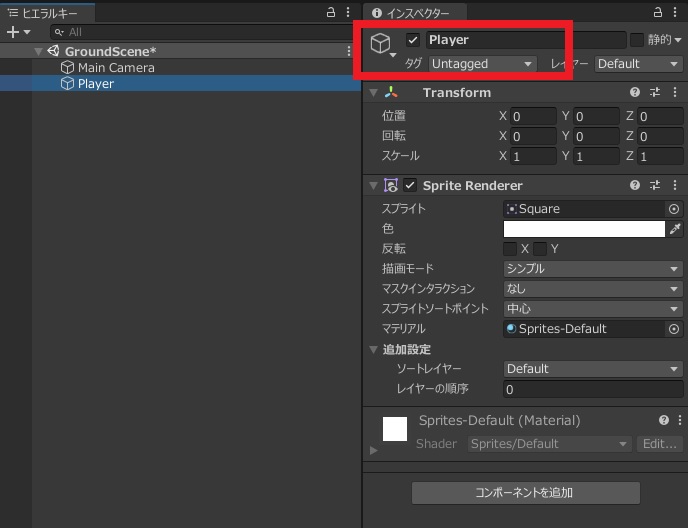Click the Unity scene icon beside GroundScene

tap(54, 51)
